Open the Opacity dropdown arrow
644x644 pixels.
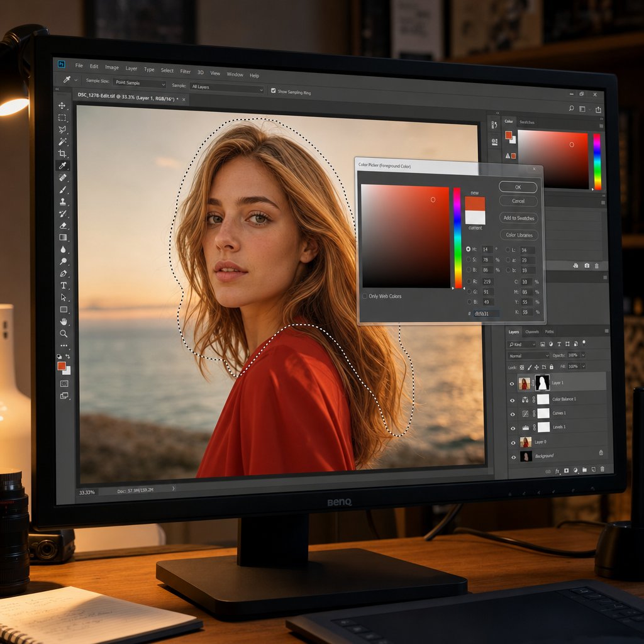[583, 355]
